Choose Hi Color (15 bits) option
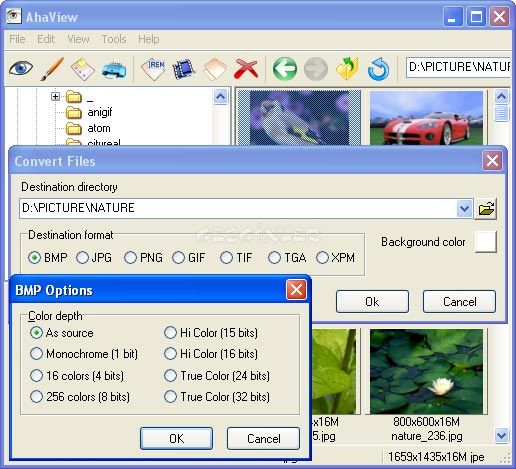The height and width of the screenshot is (469, 516). (x=211, y=333)
